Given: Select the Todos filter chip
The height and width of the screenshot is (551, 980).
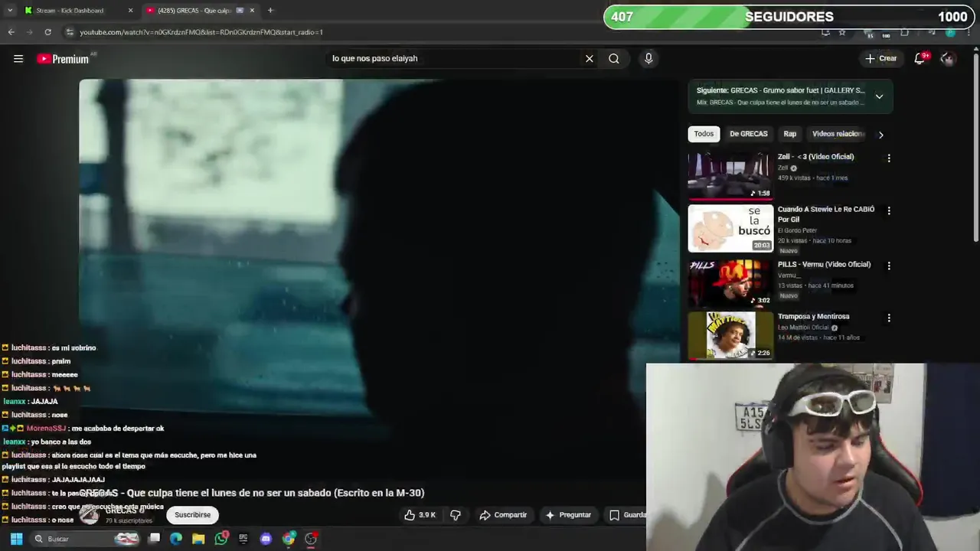Looking at the screenshot, I should 704,134.
